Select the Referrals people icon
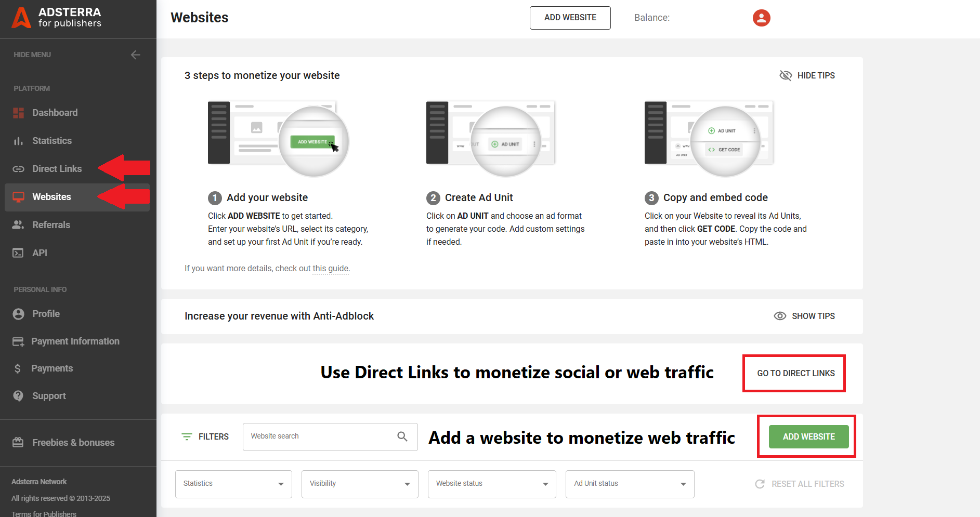Viewport: 980px width, 517px height. 18,224
